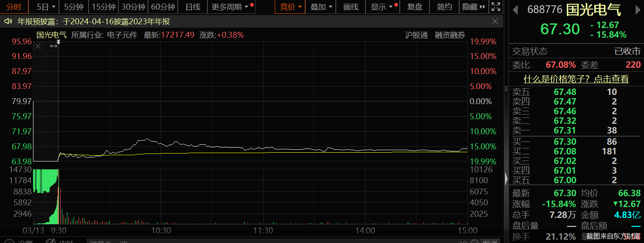Open the 叠加 overlay dropdown

[x=322, y=7]
